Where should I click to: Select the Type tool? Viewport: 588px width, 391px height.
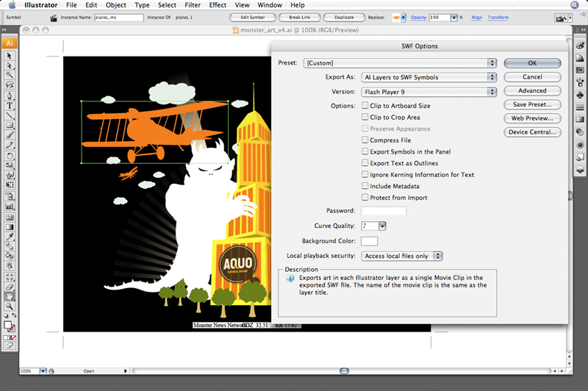(10, 106)
